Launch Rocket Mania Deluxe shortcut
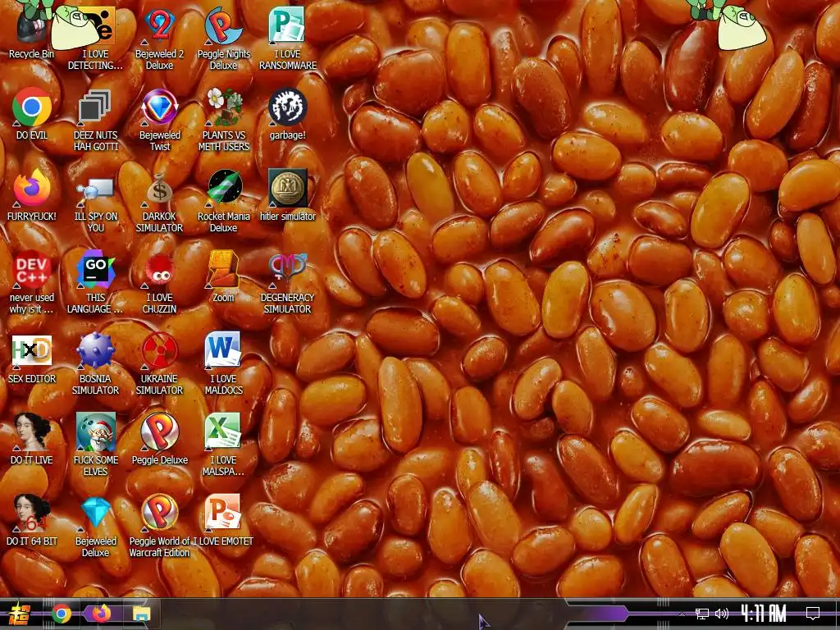This screenshot has width=840, height=630. tap(223, 200)
